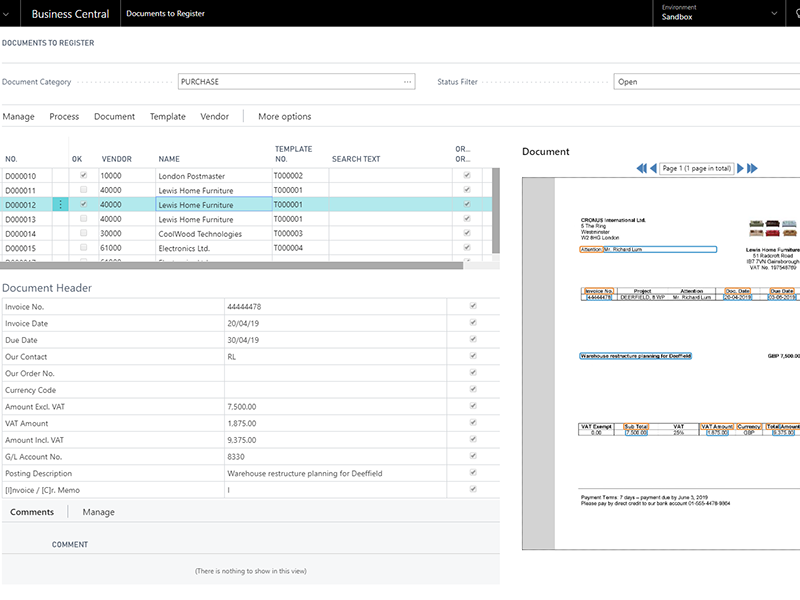800x600 pixels.
Task: Open the Document menu
Action: click(114, 116)
